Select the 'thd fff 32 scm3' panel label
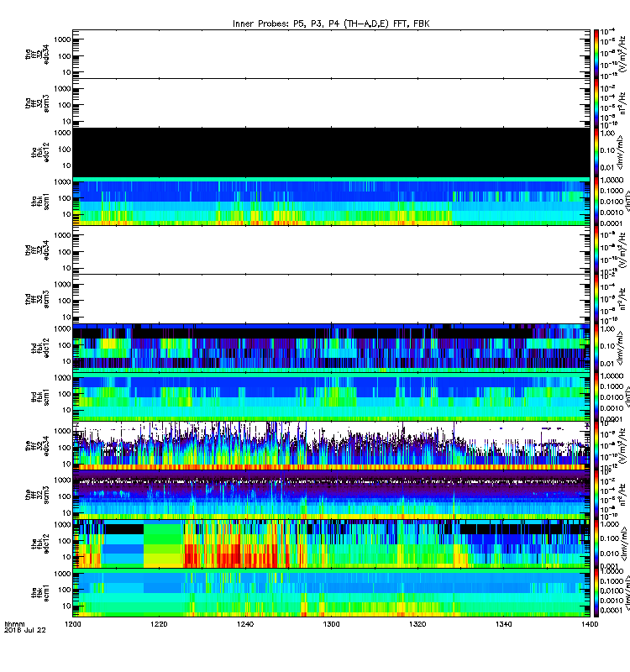630x672 pixels. point(37,299)
